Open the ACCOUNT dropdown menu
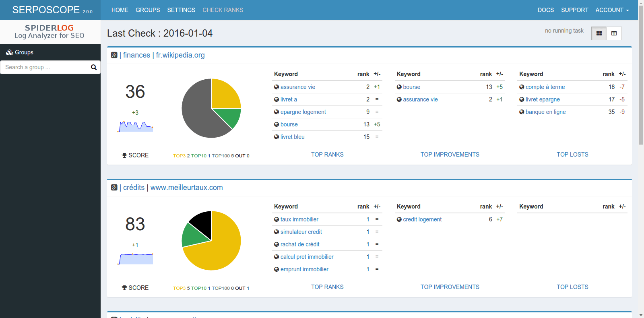 (x=612, y=10)
